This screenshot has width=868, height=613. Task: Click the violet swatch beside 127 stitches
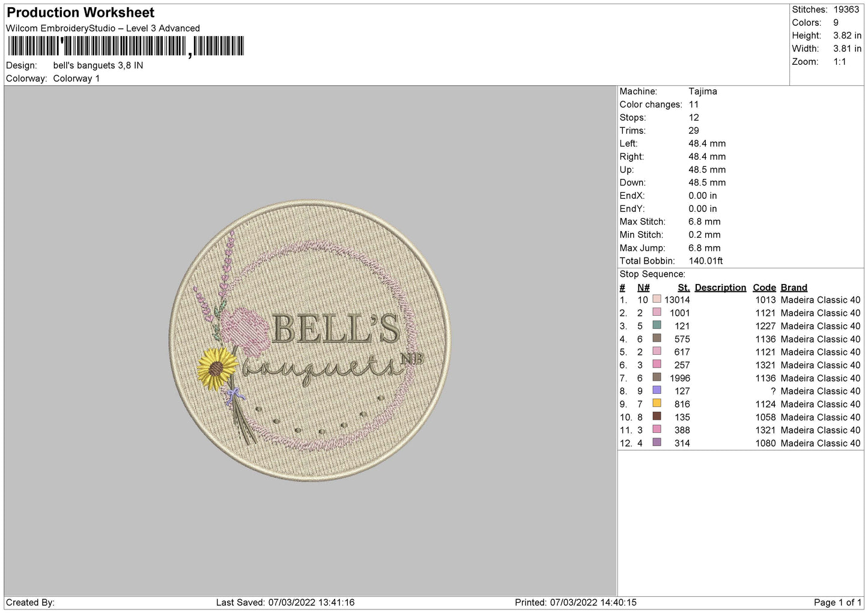(657, 390)
